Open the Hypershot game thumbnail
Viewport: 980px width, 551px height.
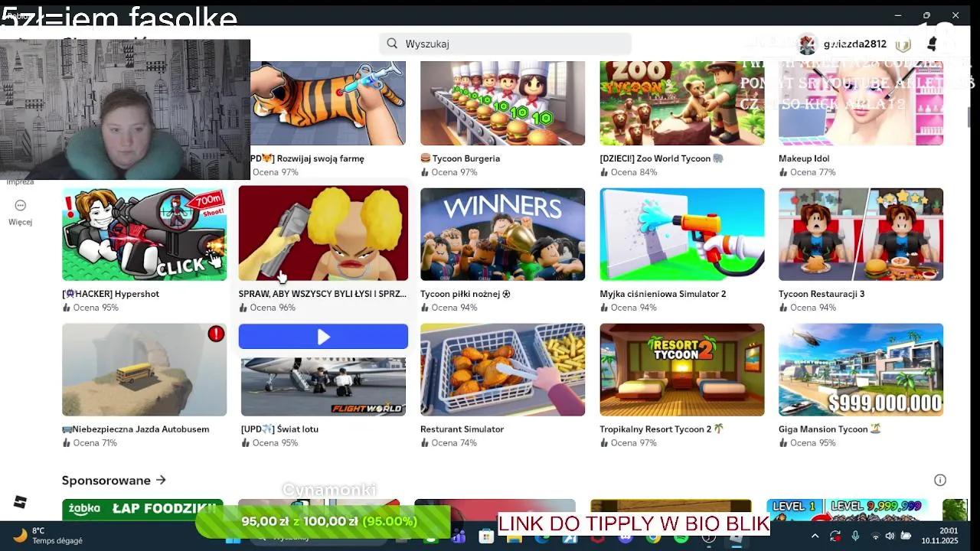[144, 234]
